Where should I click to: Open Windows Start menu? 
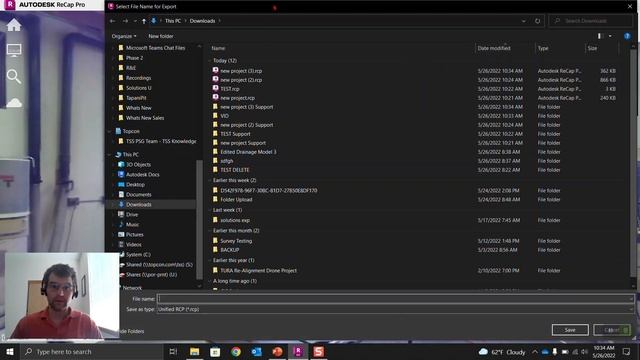tap(10, 351)
